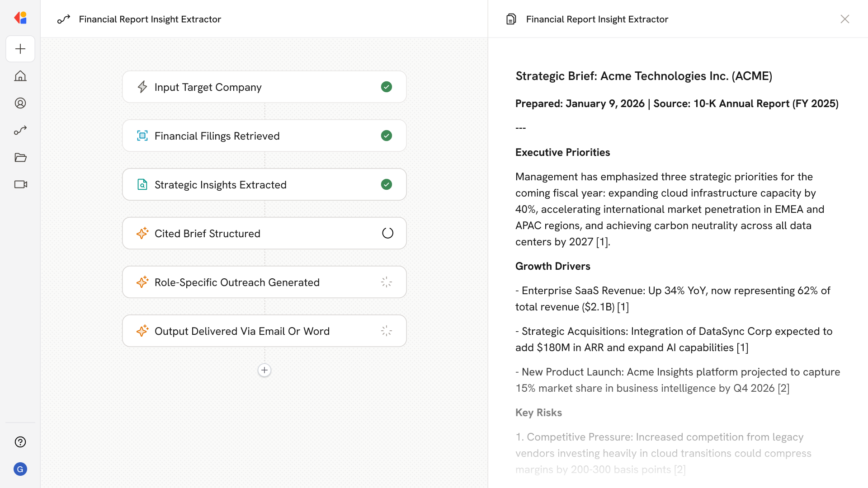Select the home icon in the sidebar

click(20, 76)
